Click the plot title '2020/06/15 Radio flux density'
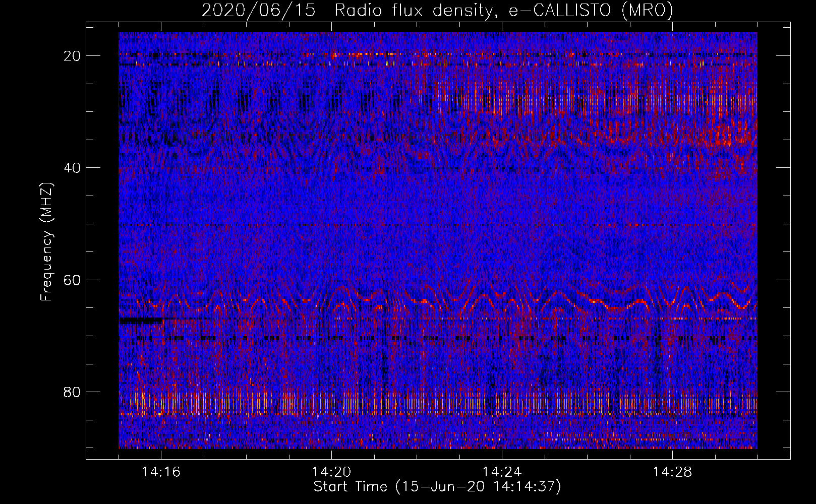This screenshot has height=504, width=816. coord(437,10)
